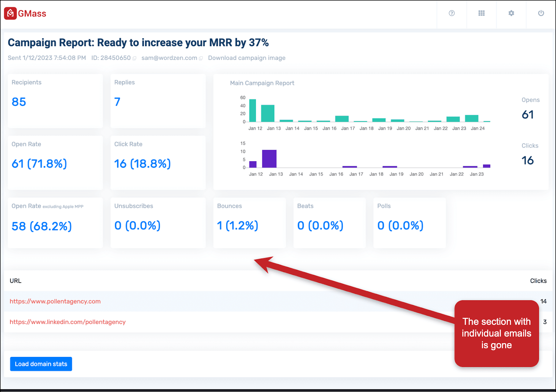556x392 pixels.
Task: Click the sam@wordzen.com sender text
Action: click(x=169, y=58)
